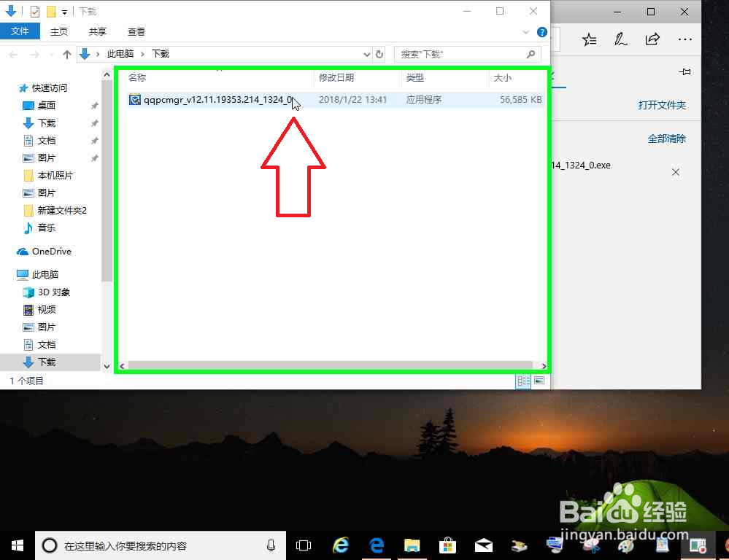The image size is (729, 560).
Task: Open 本机照片 folder in sidebar
Action: coord(55,175)
